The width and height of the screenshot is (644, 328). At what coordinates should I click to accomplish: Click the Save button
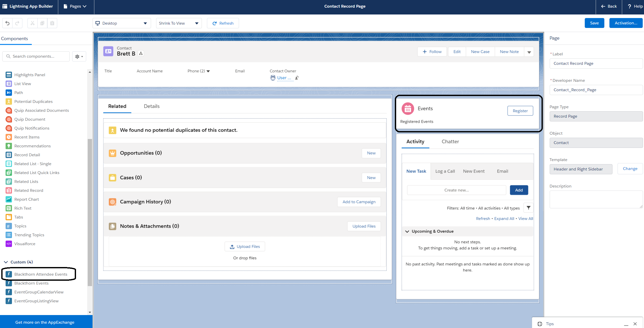(x=594, y=23)
